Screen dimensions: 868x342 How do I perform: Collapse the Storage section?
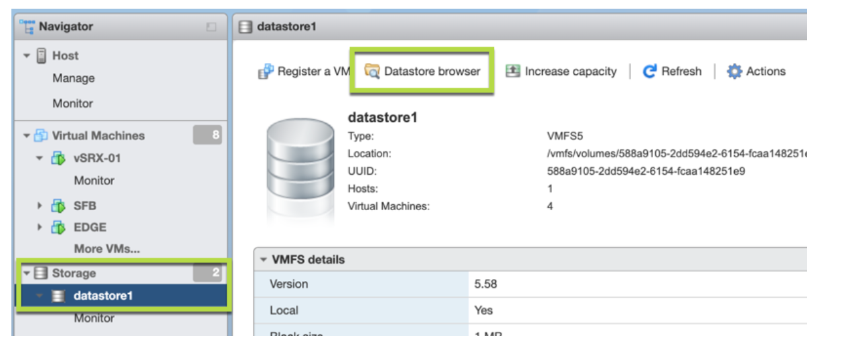pos(27,273)
